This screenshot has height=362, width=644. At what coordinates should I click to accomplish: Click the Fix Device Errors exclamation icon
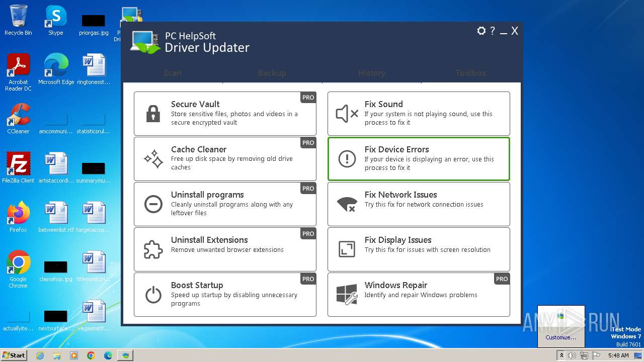coord(347,159)
